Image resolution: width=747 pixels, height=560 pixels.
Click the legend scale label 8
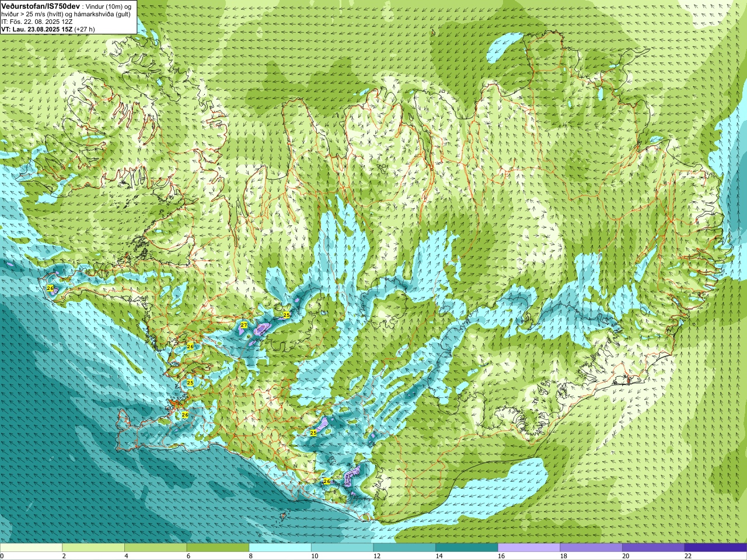[x=251, y=556]
